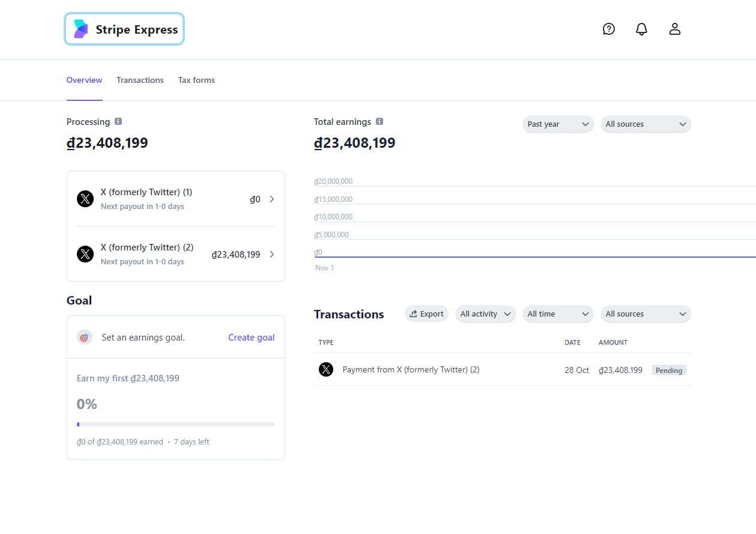Screen dimensions: 756x534
Task: Open the All time filter dropdown
Action: (558, 314)
